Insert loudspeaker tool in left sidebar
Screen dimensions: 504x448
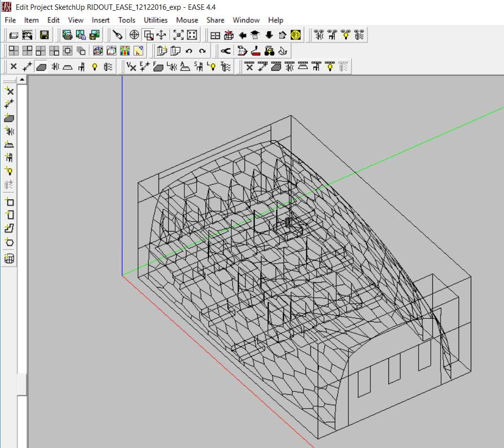[9, 131]
